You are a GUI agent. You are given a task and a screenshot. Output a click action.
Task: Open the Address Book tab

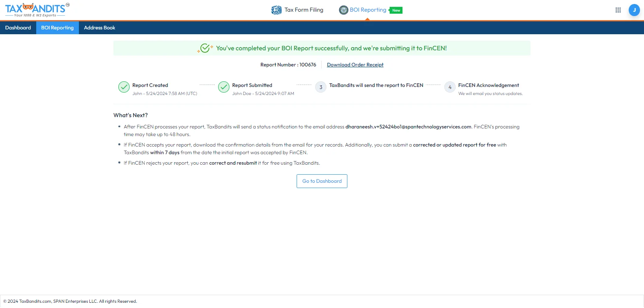99,28
